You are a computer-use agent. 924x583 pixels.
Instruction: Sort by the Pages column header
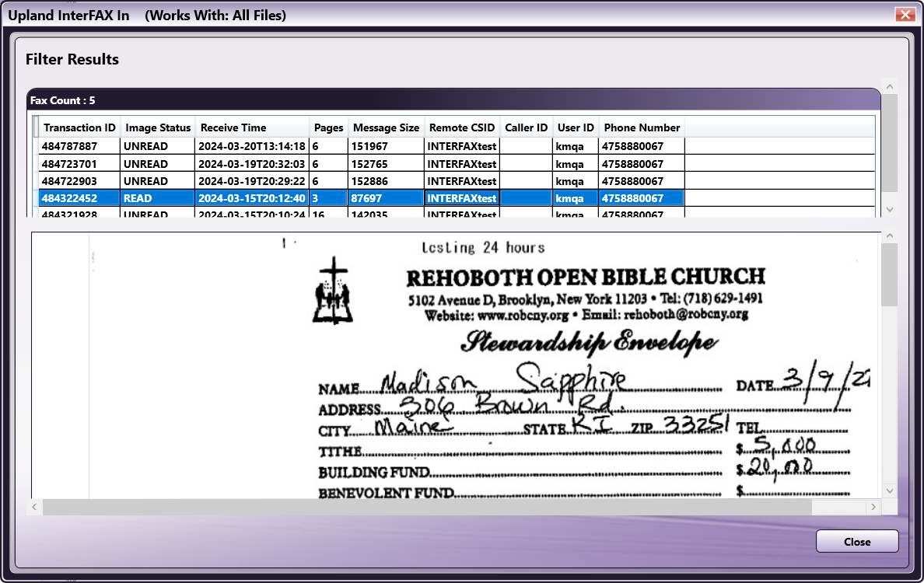point(329,127)
